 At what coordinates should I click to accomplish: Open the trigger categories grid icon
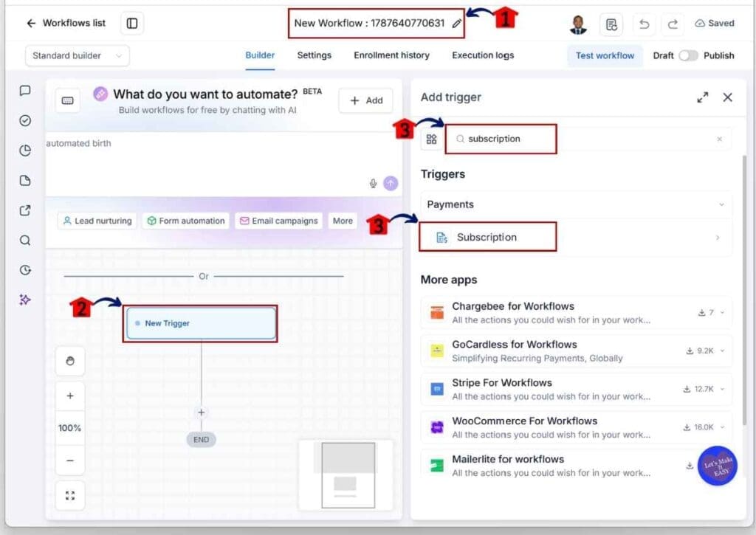[431, 139]
